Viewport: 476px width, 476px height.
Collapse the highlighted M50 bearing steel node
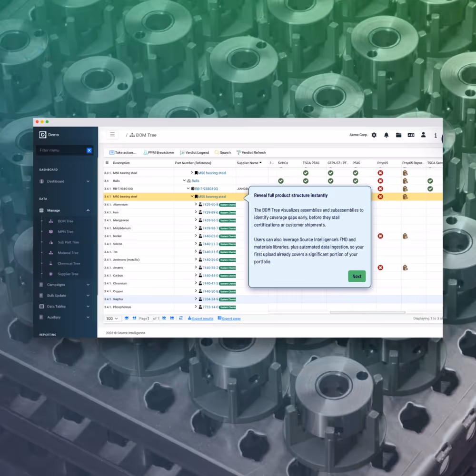(x=192, y=196)
